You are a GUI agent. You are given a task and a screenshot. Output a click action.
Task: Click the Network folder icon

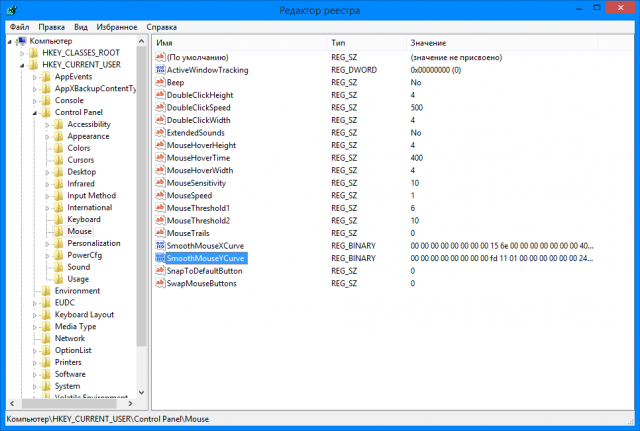click(x=47, y=338)
